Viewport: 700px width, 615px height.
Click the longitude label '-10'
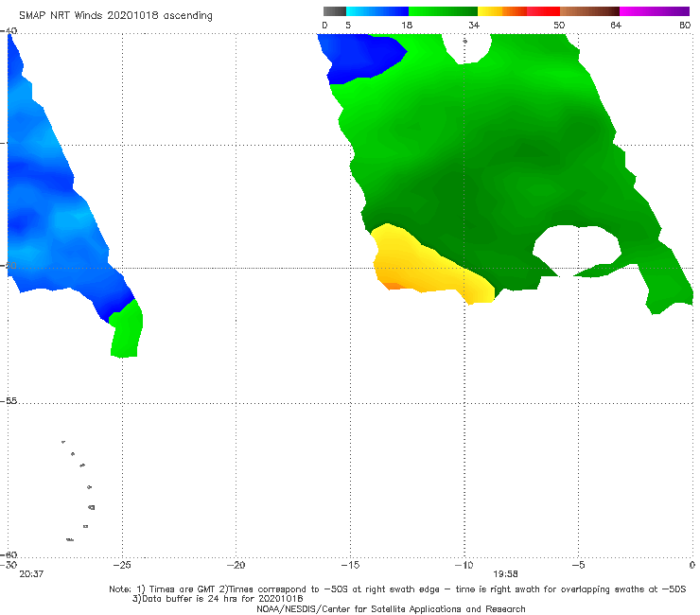point(464,565)
